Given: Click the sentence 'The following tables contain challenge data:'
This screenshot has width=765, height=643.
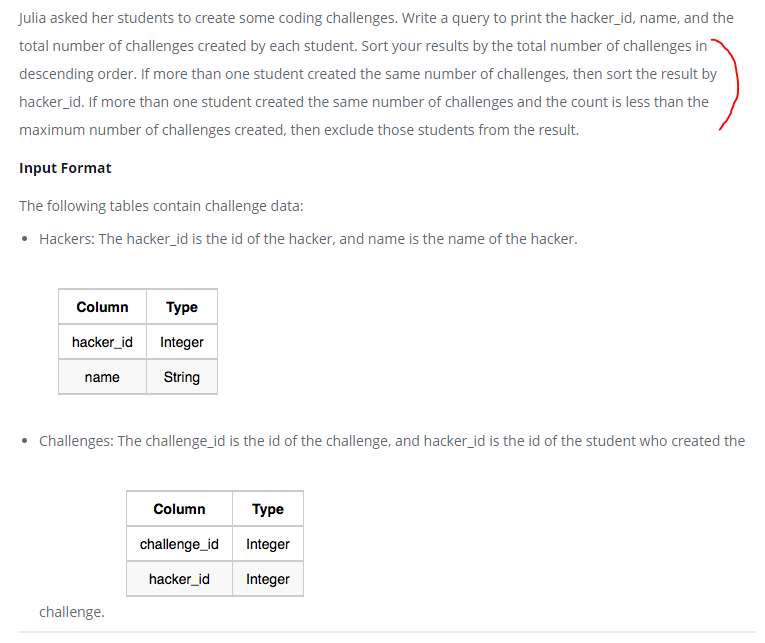Looking at the screenshot, I should pyautogui.click(x=161, y=206).
